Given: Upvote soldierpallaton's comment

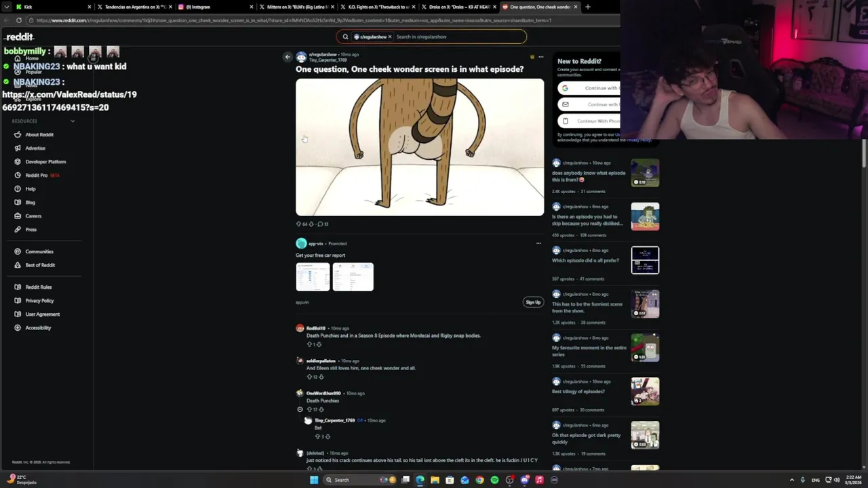Looking at the screenshot, I should point(309,377).
